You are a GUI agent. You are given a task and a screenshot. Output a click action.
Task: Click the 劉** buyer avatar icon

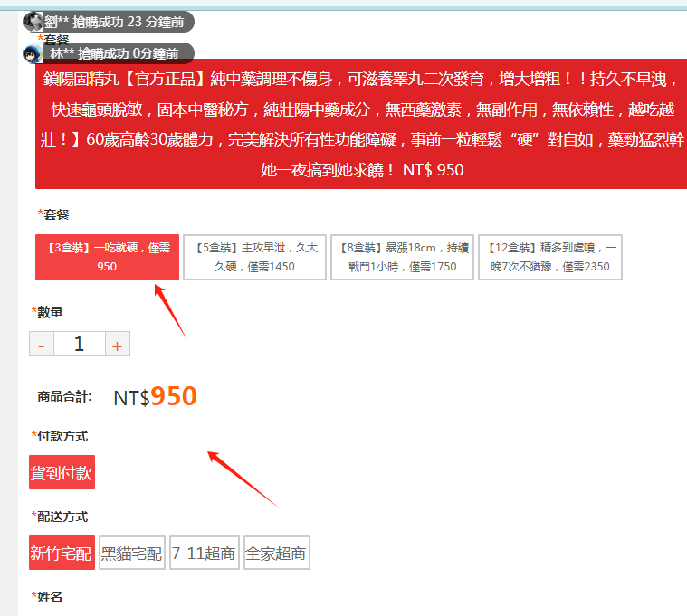(x=33, y=22)
